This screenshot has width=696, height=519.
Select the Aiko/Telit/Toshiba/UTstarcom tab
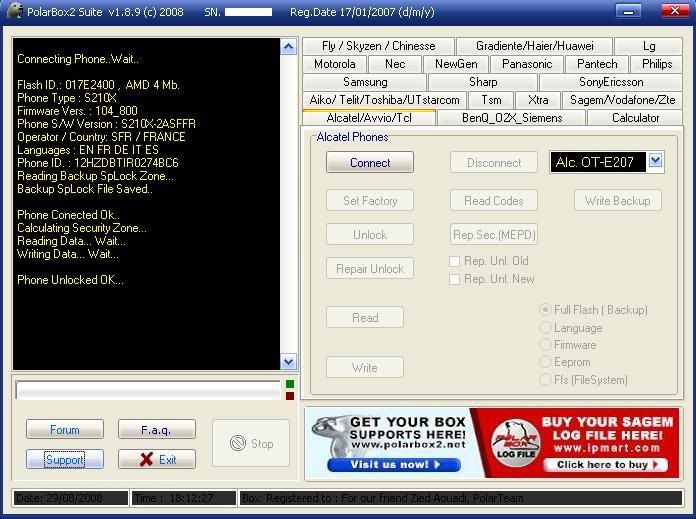tap(384, 100)
